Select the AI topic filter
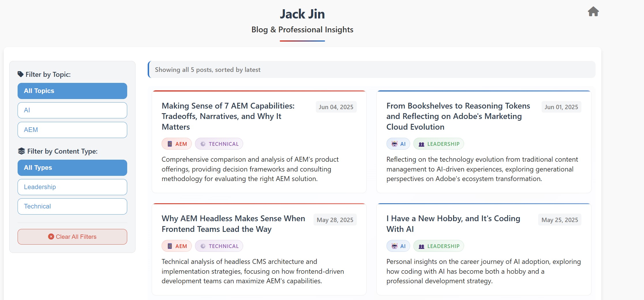Image resolution: width=644 pixels, height=300 pixels. (x=72, y=110)
